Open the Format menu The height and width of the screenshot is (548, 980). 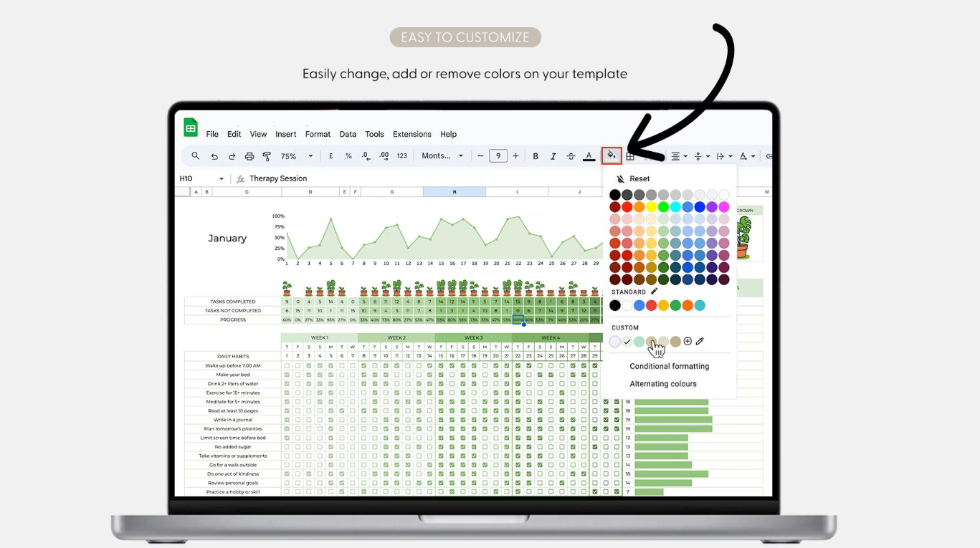tap(318, 134)
